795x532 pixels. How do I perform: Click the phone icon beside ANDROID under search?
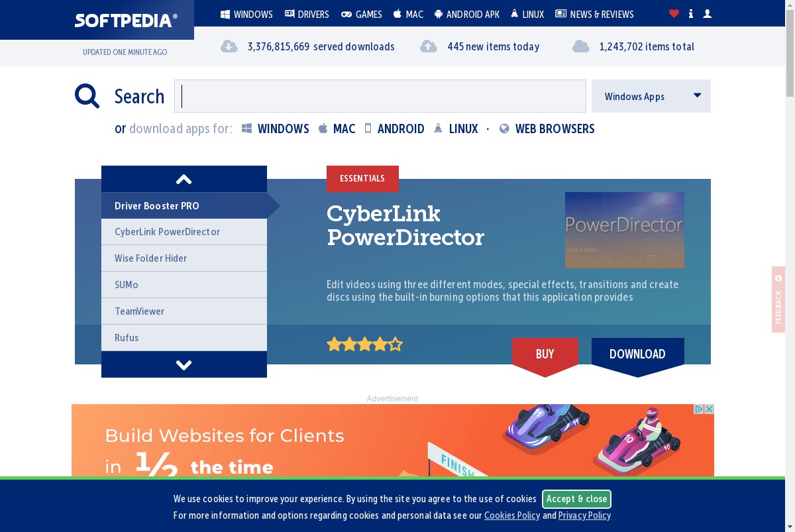click(368, 129)
